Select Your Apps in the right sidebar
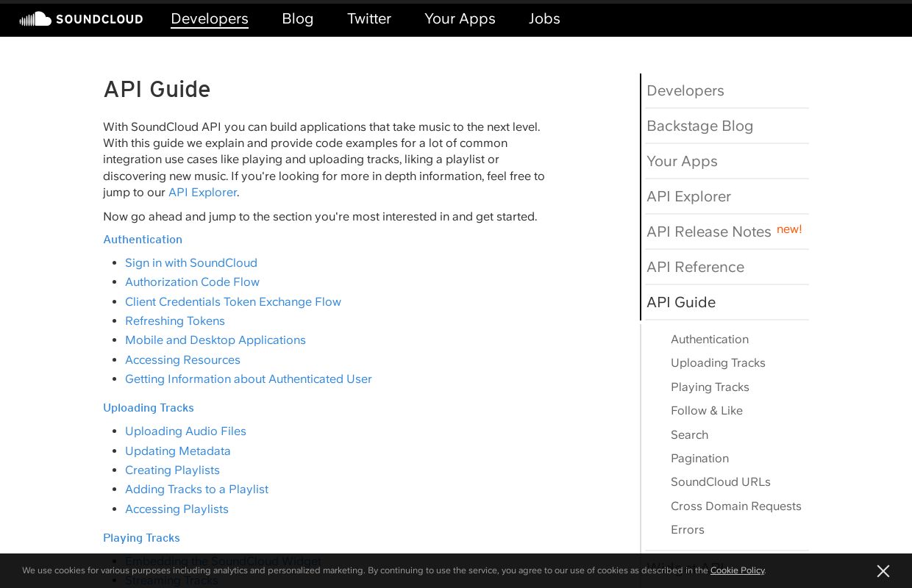The image size is (912, 588). click(x=727, y=161)
